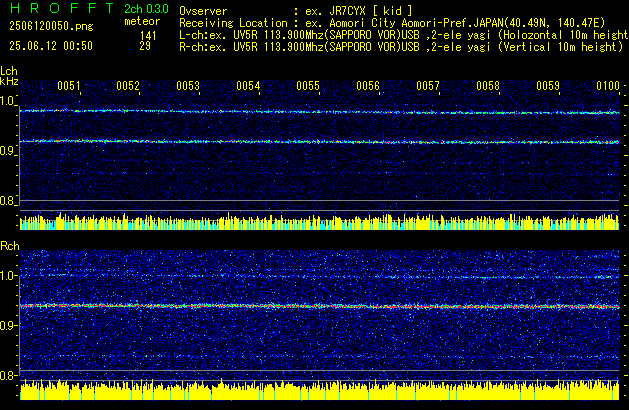Click the Receiving Location line

(x=392, y=23)
